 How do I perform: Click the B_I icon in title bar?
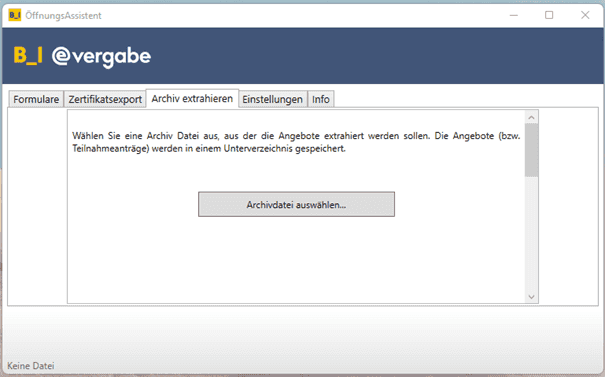[x=15, y=15]
